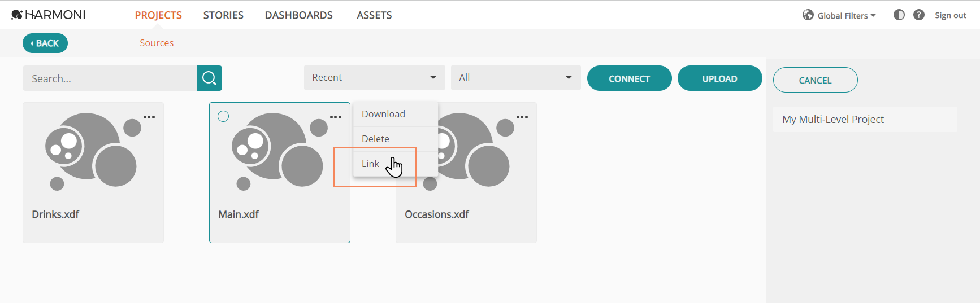The width and height of the screenshot is (980, 303).
Task: Click the My Multi-Level Project entry
Action: click(x=865, y=119)
